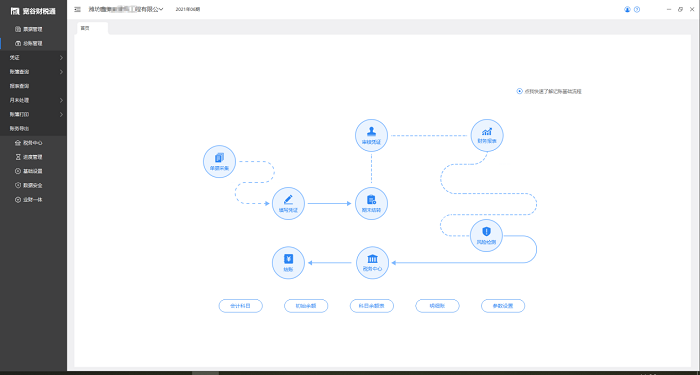Viewport: 700px width, 375px height.
Task: Expand the 月末处理 sidebar submenu
Action: [33, 100]
